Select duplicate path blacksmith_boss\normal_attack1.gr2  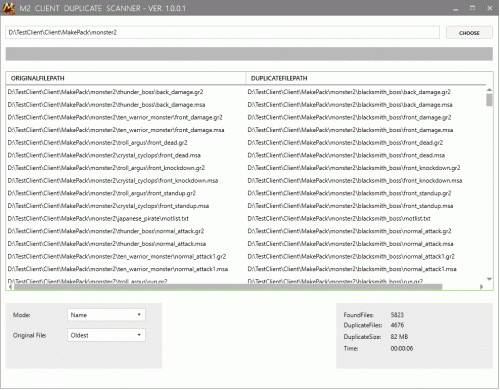[x=351, y=257]
